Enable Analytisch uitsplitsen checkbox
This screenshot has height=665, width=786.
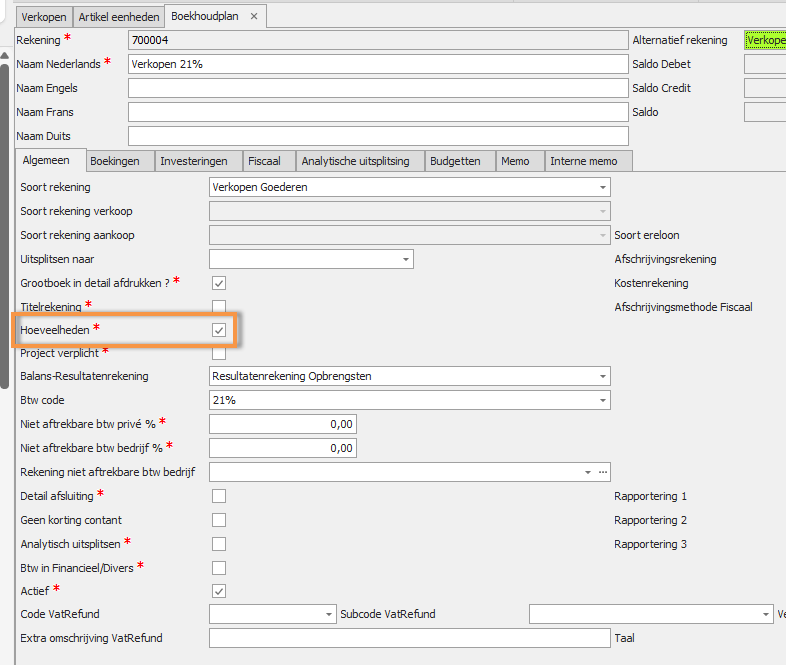click(x=219, y=544)
